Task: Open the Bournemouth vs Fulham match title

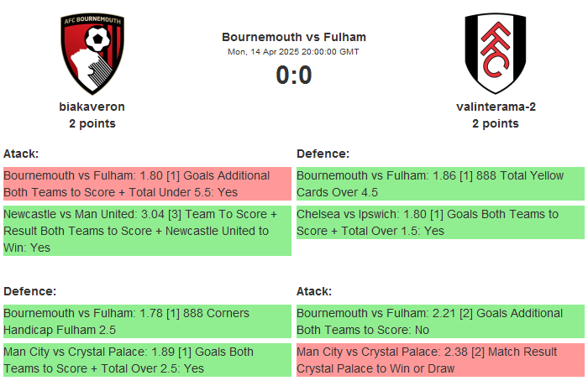Action: 294,37
